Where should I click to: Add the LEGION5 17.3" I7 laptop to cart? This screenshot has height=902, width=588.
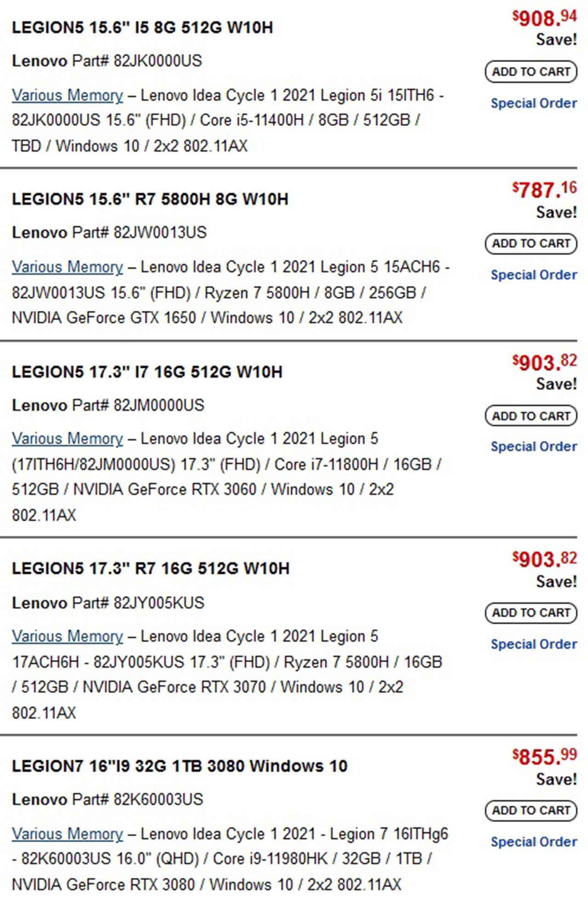pyautogui.click(x=531, y=416)
